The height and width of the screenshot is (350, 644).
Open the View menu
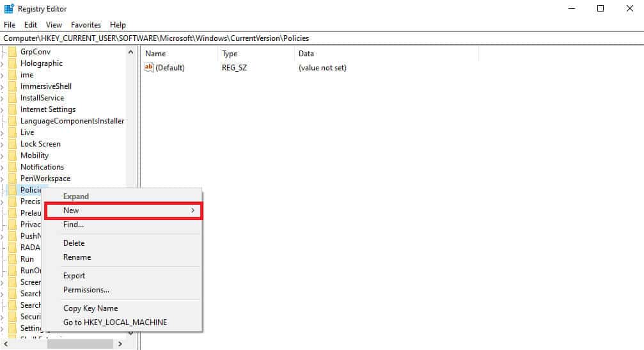point(54,25)
